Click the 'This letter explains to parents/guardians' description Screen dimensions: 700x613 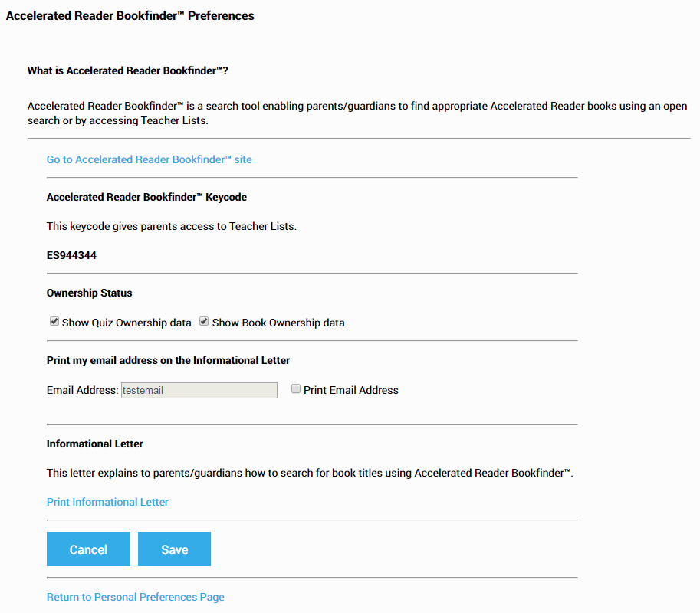click(310, 473)
